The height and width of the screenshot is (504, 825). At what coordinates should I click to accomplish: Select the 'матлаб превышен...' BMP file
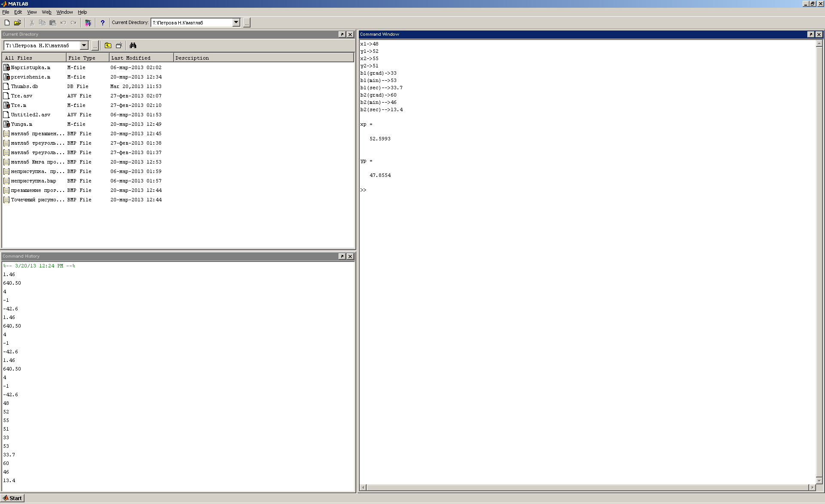38,134
